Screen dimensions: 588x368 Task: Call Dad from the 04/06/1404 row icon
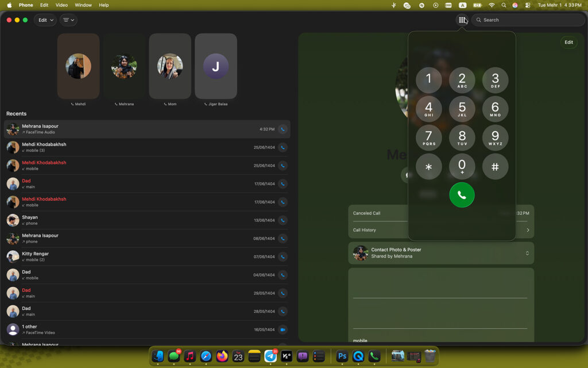coord(283,275)
